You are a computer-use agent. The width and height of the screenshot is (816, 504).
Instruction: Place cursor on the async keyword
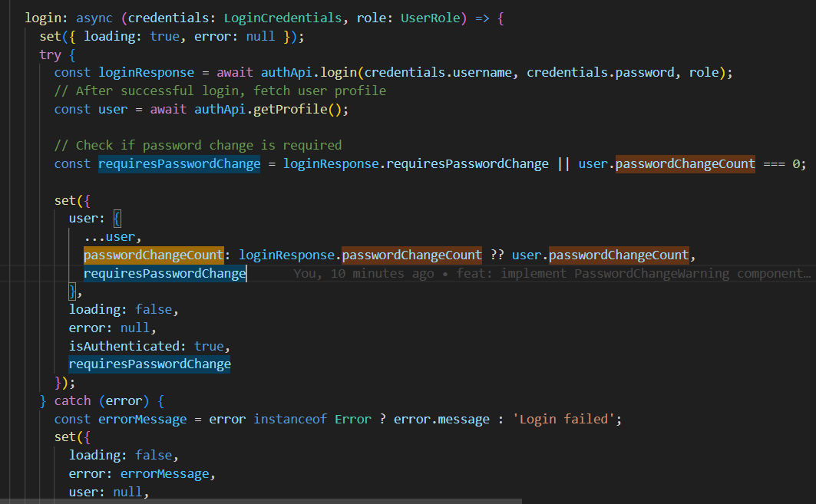pos(94,18)
